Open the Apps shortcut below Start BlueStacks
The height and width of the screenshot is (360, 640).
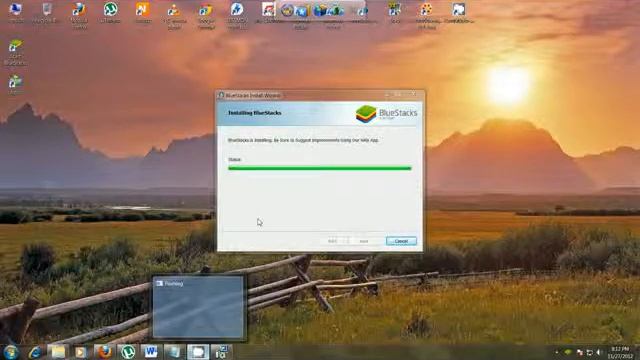pos(16,85)
